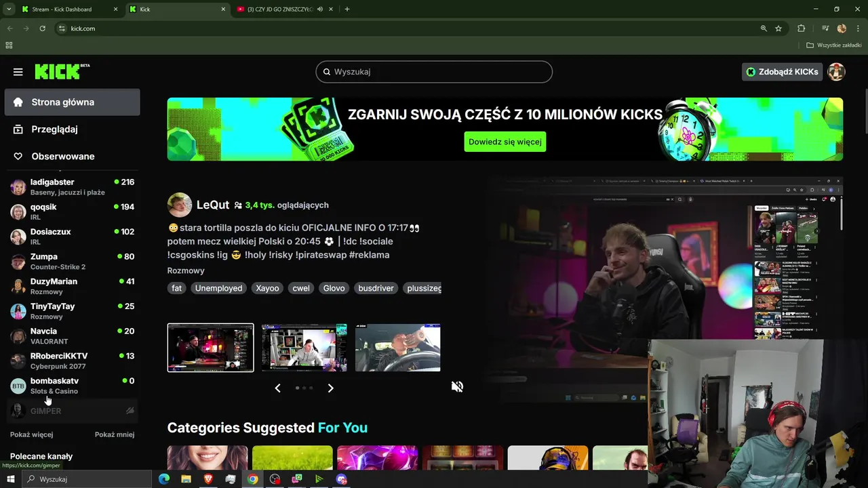The image size is (868, 488).
Task: Open a new browser tab
Action: [347, 9]
